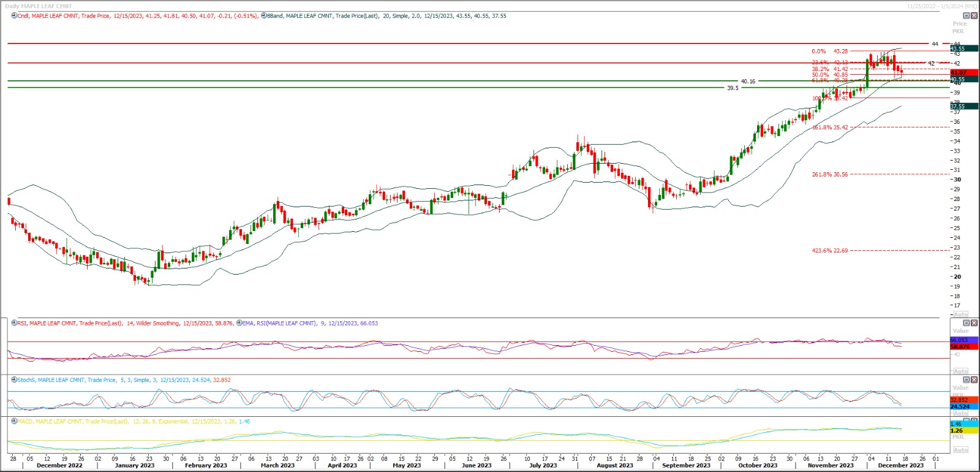Click the March 2023 label on the time axis
The height and width of the screenshot is (472, 980).
pos(277,465)
